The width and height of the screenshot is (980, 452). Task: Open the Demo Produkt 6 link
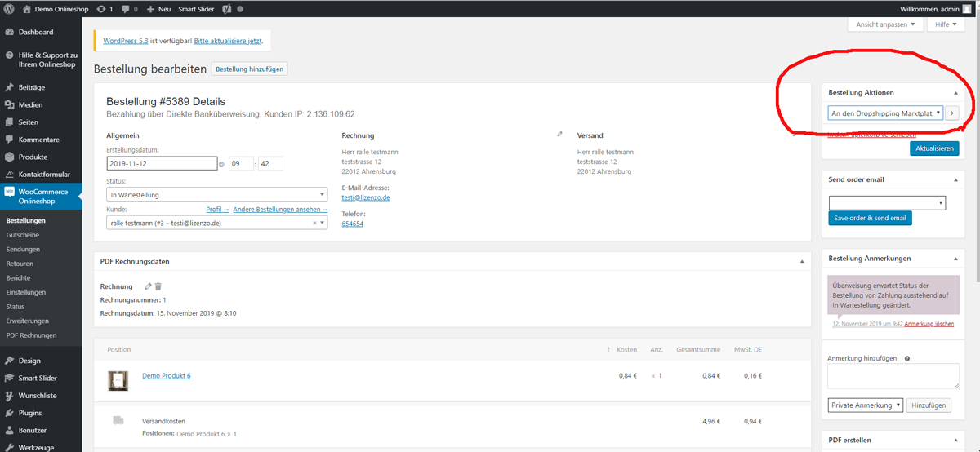[166, 376]
